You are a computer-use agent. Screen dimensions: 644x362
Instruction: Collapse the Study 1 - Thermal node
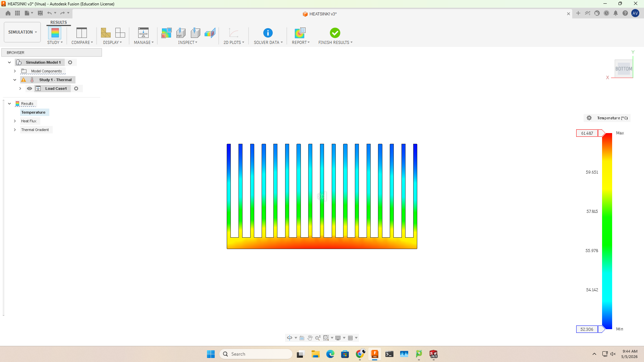[15, 80]
